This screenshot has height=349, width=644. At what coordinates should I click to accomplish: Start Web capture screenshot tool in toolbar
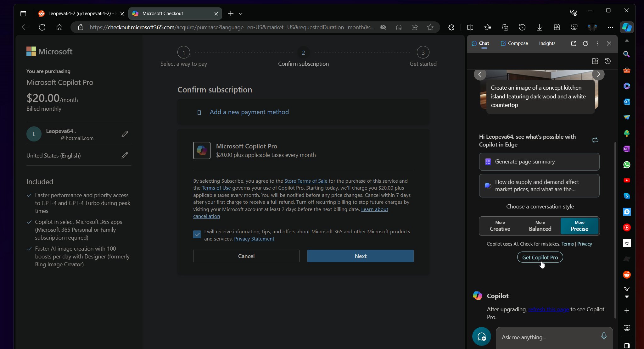pyautogui.click(x=574, y=27)
